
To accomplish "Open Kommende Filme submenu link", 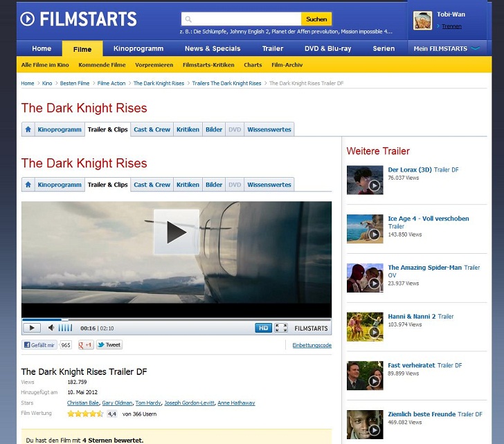I will (102, 65).
